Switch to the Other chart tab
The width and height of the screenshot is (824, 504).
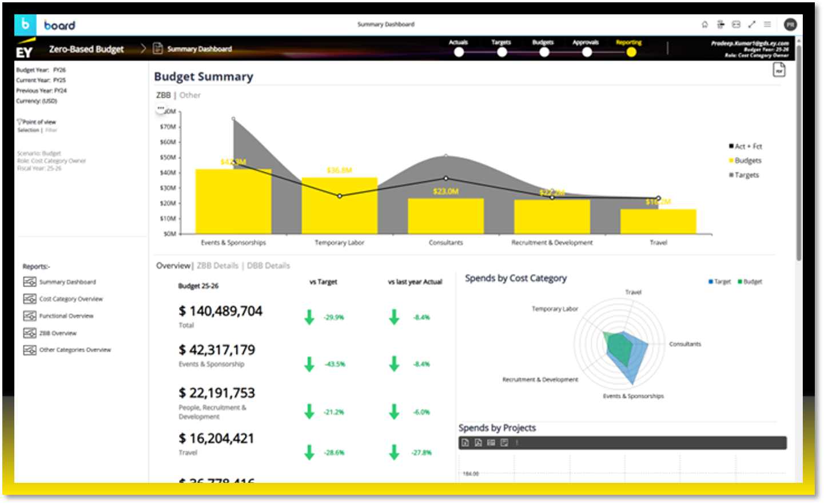(x=190, y=95)
